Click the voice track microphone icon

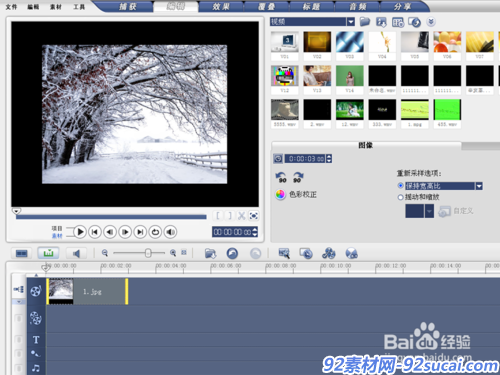coord(35,353)
